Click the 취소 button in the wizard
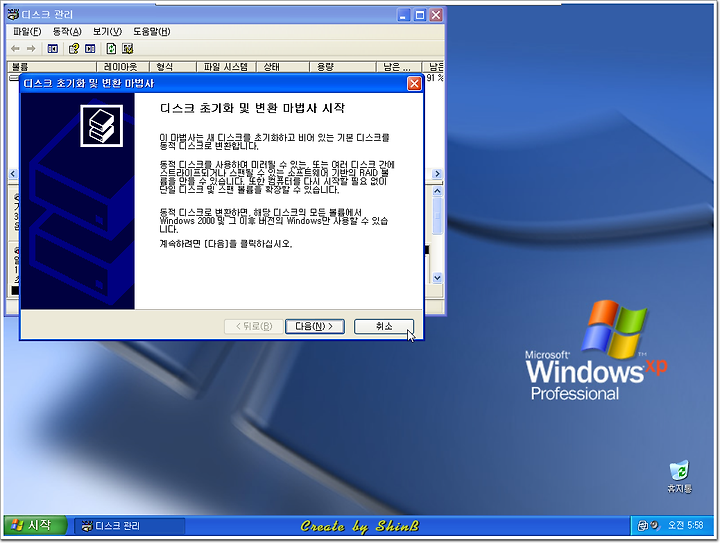 (x=384, y=326)
